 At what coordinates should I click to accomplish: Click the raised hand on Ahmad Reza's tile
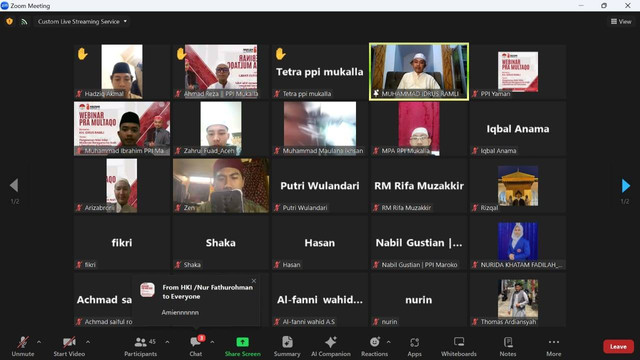point(181,54)
